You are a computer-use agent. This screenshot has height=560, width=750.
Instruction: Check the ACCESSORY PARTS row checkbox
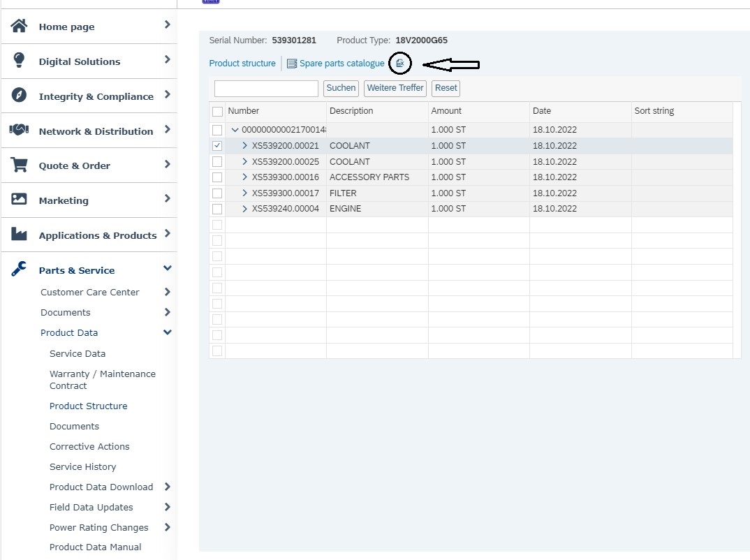click(217, 177)
